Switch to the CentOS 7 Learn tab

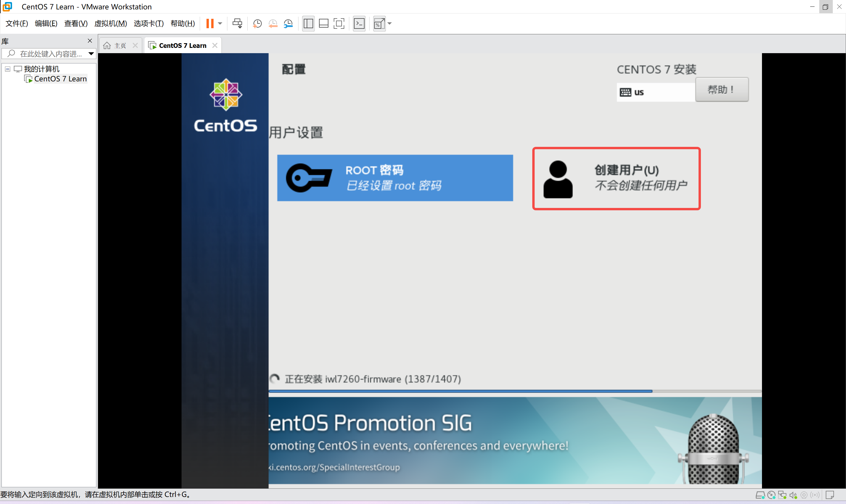[182, 46]
